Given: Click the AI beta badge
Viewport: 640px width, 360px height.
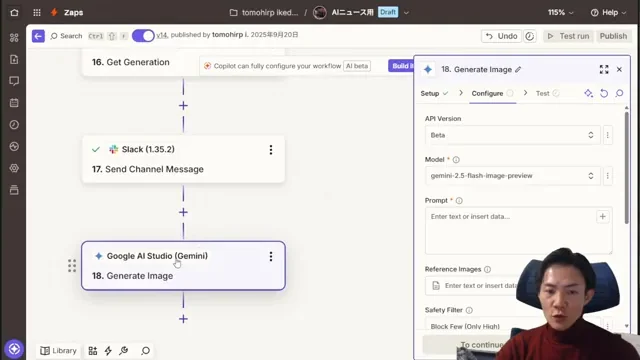Looking at the screenshot, I should click(x=357, y=66).
